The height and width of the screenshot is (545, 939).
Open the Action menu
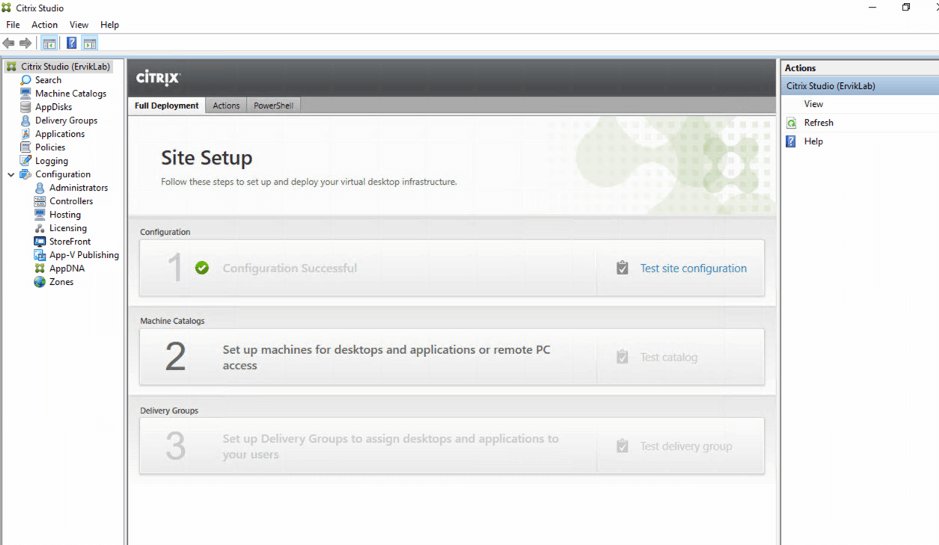44,25
